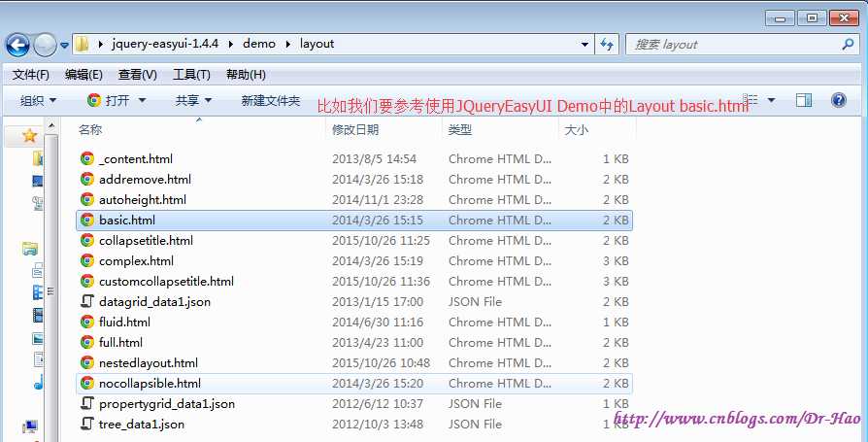Open the 文件(F) menu

(x=31, y=75)
